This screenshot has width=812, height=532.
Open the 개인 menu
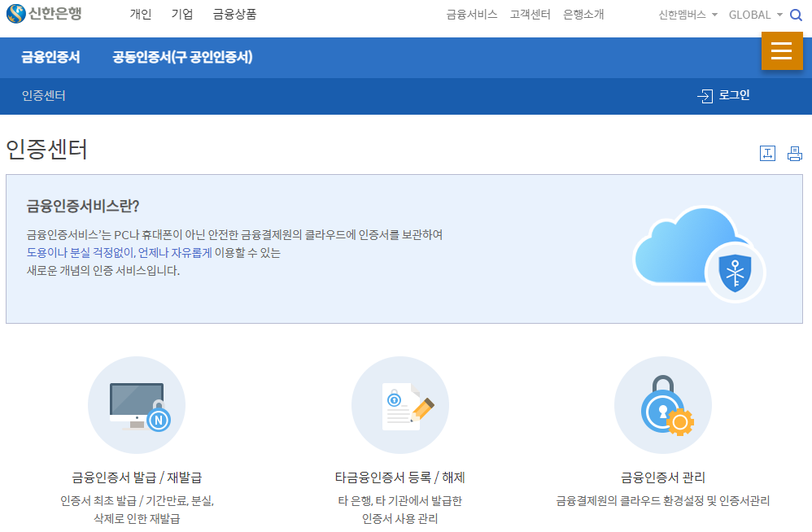pos(140,14)
